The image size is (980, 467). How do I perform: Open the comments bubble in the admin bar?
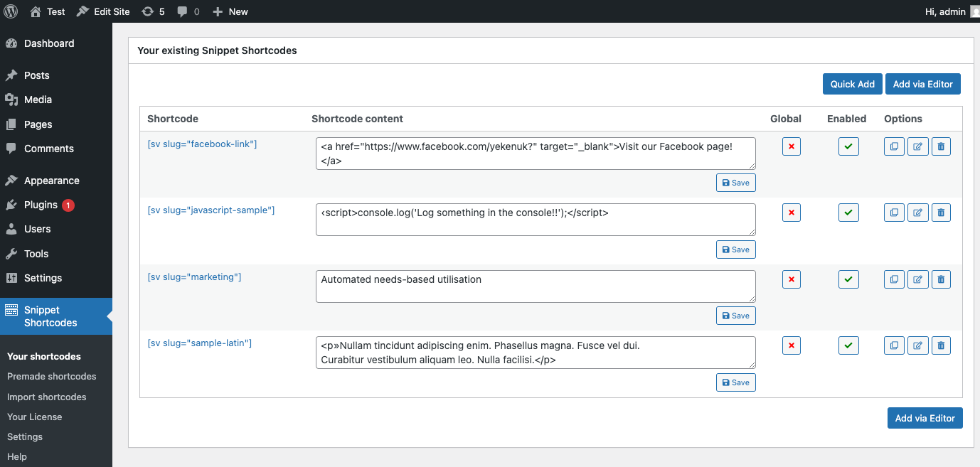coord(188,11)
